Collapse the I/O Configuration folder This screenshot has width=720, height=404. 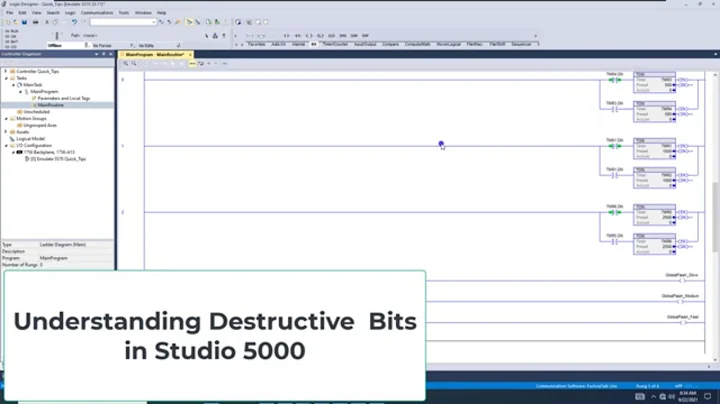6,146
